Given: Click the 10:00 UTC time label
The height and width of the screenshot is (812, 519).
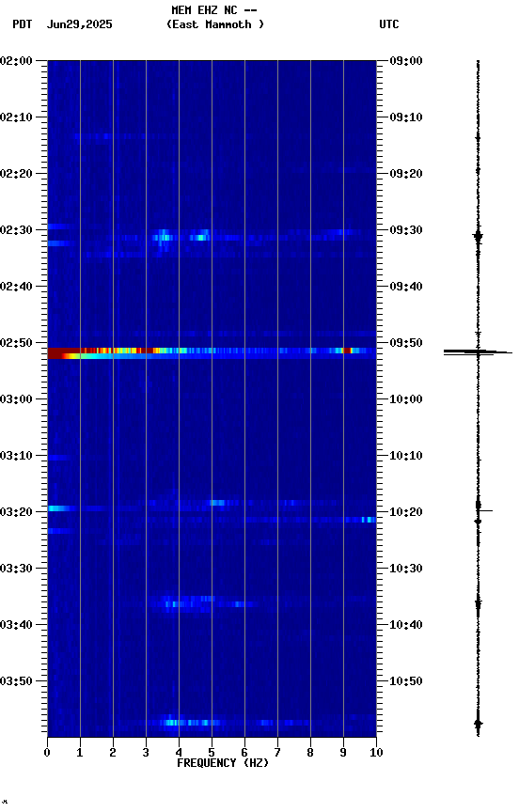Looking at the screenshot, I should (x=406, y=399).
